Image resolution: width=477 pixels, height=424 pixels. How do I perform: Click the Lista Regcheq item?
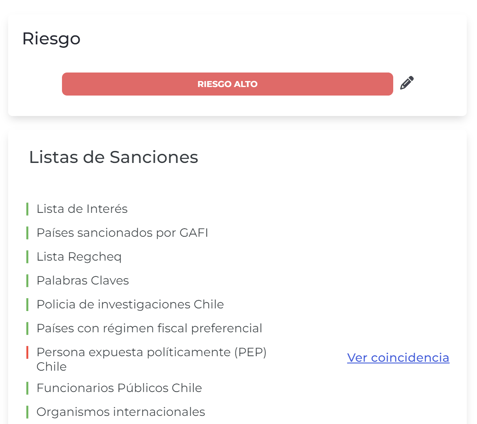(x=79, y=257)
